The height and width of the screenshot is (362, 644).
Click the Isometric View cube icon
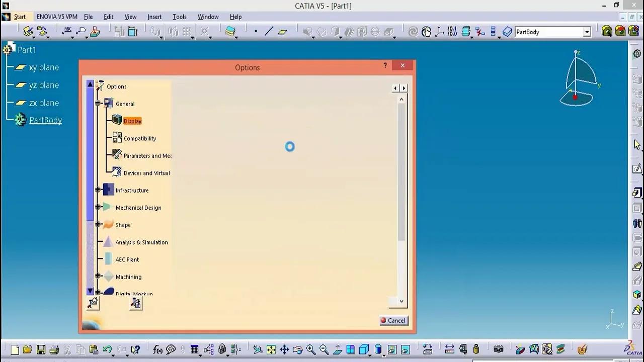point(365,349)
